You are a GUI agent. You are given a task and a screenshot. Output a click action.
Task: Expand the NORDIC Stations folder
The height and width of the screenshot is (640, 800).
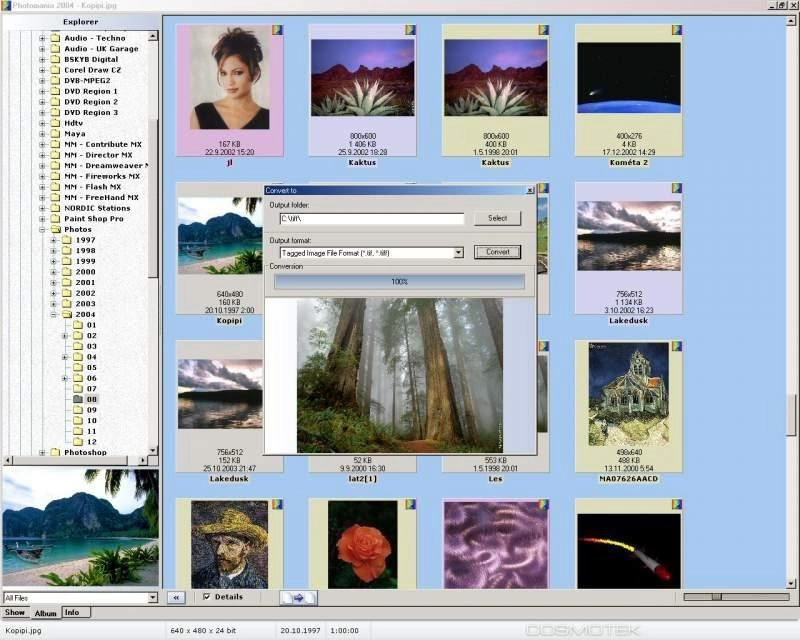click(42, 208)
